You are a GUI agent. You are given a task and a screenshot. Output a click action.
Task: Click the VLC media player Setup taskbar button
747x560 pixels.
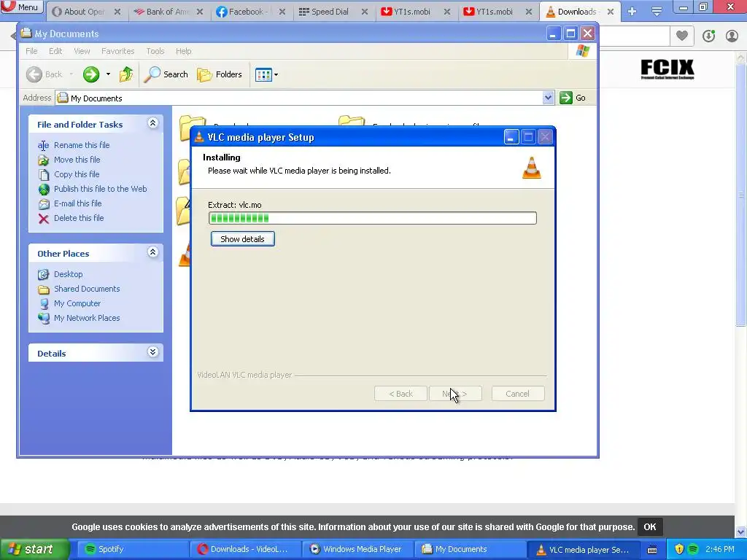[x=583, y=550]
